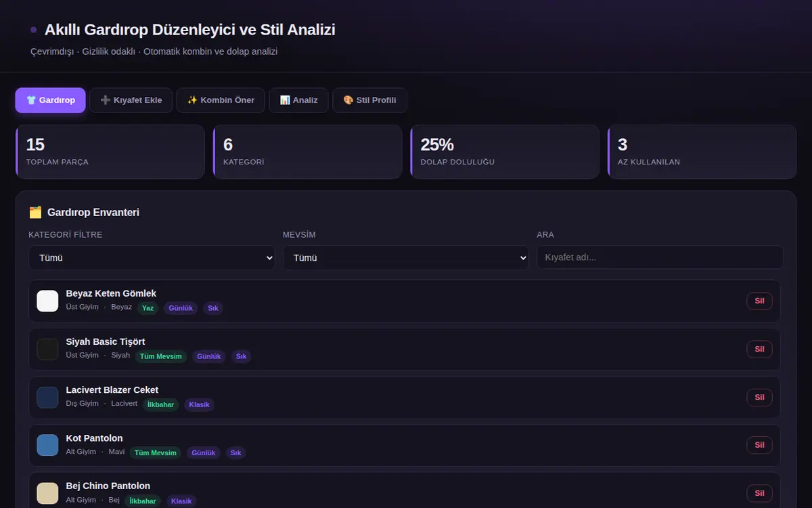This screenshot has height=508, width=812.
Task: Delete Beyaz Keten Gömlek with Sil
Action: coord(759,301)
